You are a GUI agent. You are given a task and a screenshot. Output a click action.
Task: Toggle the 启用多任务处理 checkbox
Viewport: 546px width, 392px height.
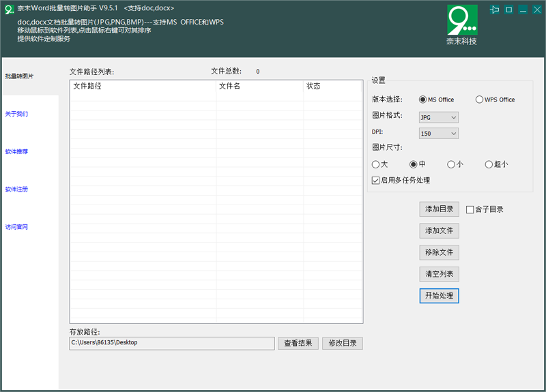coord(375,181)
